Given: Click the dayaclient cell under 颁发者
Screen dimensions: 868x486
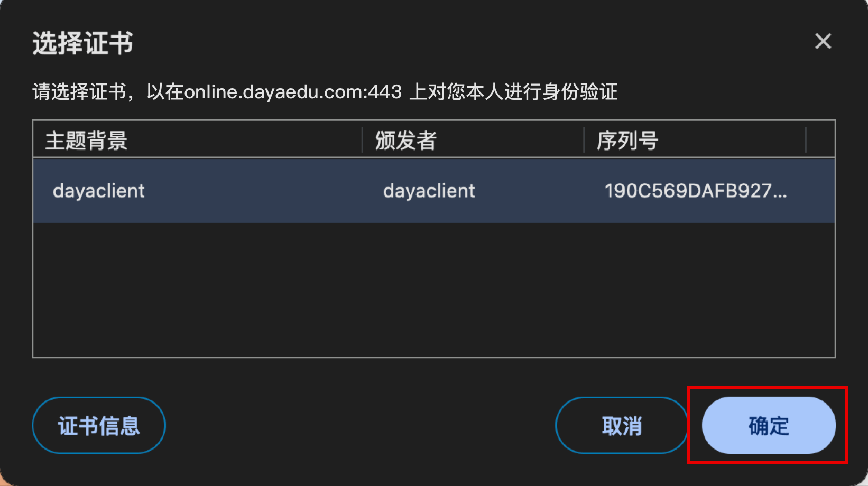Looking at the screenshot, I should (x=429, y=191).
